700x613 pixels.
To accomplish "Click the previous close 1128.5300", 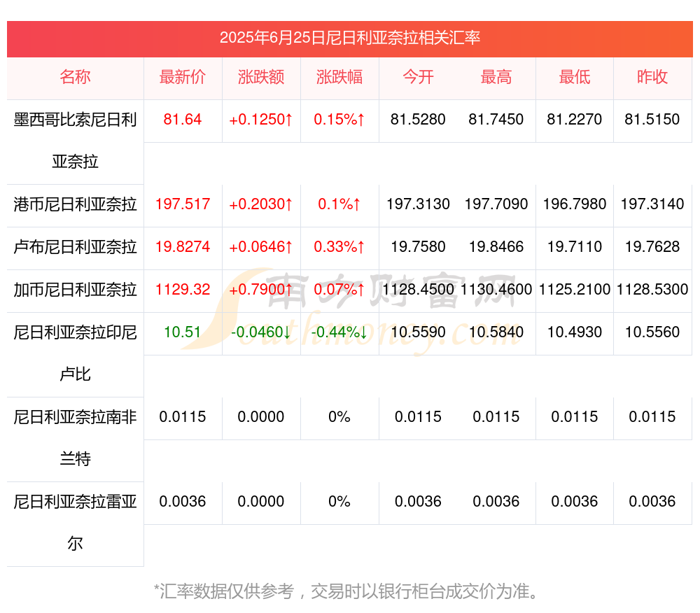I will [652, 290].
